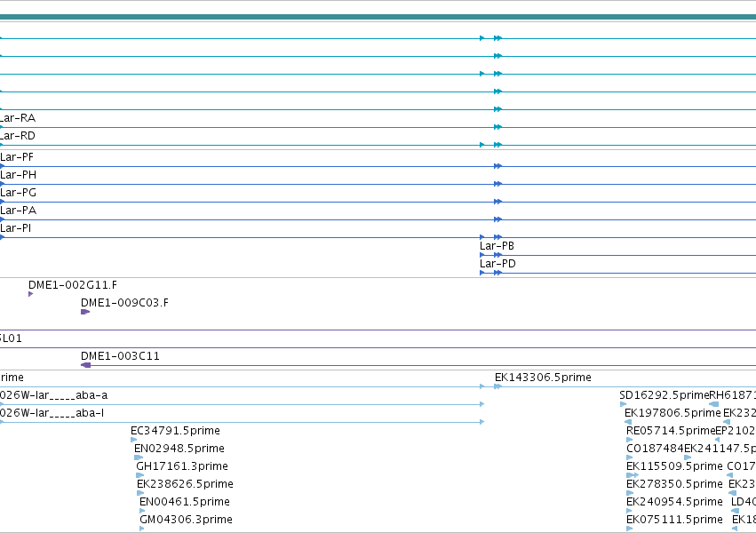Screen dimensions: 756x533
Task: Click the EK115509.5prime arrow glyph
Action: (633, 475)
